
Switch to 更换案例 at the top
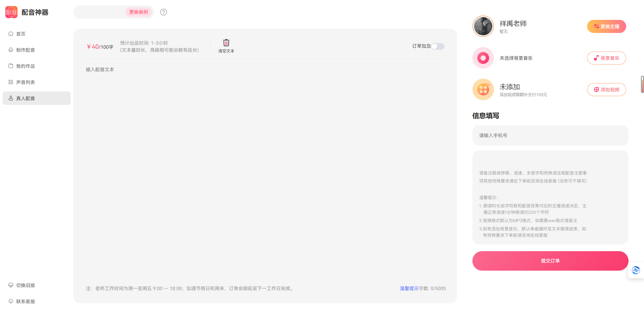tap(139, 12)
